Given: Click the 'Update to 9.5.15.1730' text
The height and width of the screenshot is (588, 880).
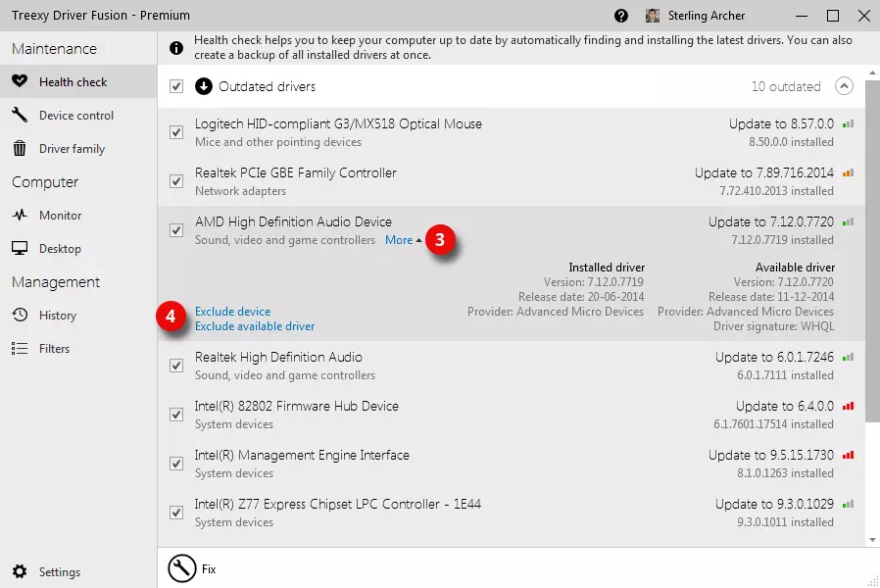Looking at the screenshot, I should pos(771,455).
